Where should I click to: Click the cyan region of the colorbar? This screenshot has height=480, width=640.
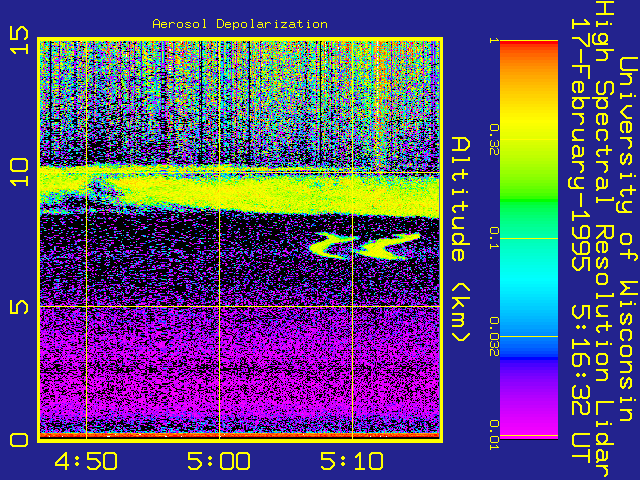[x=529, y=278]
